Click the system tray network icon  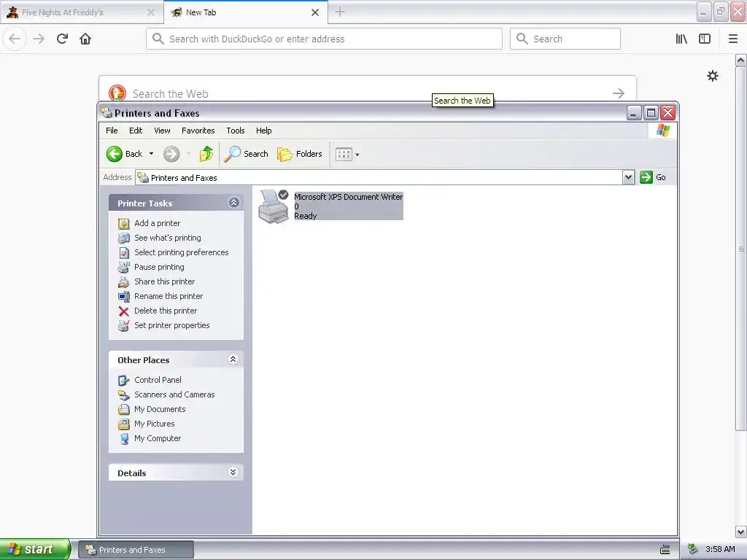click(693, 549)
